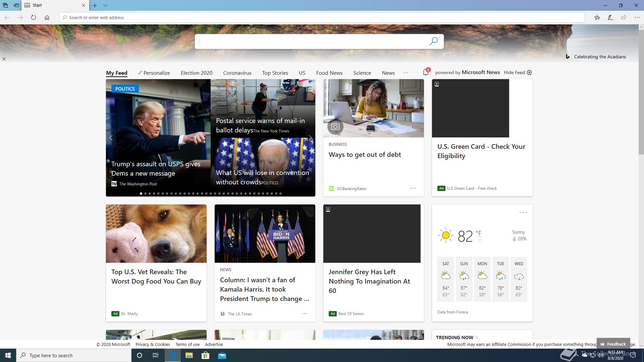Show previous story in politics carousel
Screen dimensions: 644x362
point(111,138)
